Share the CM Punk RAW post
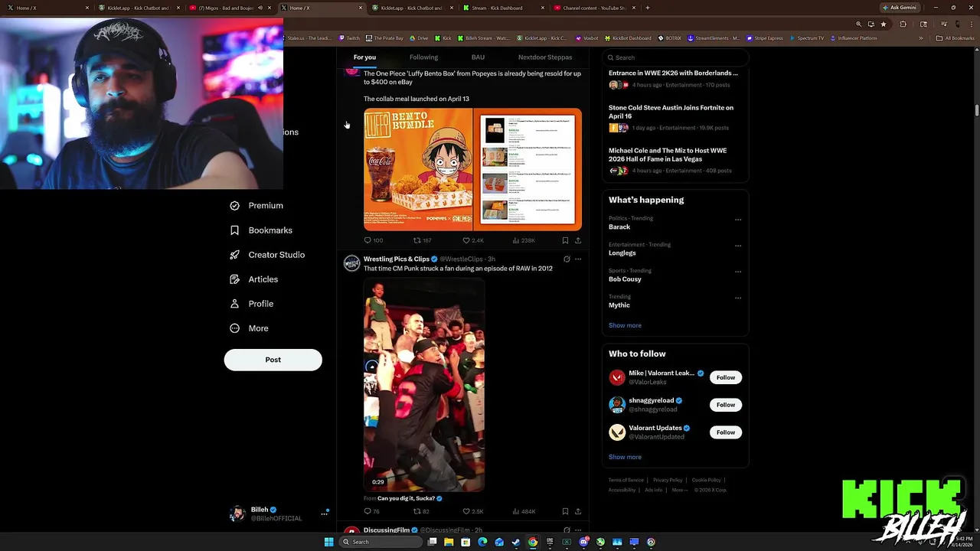Screen dimensions: 980x551 point(578,511)
